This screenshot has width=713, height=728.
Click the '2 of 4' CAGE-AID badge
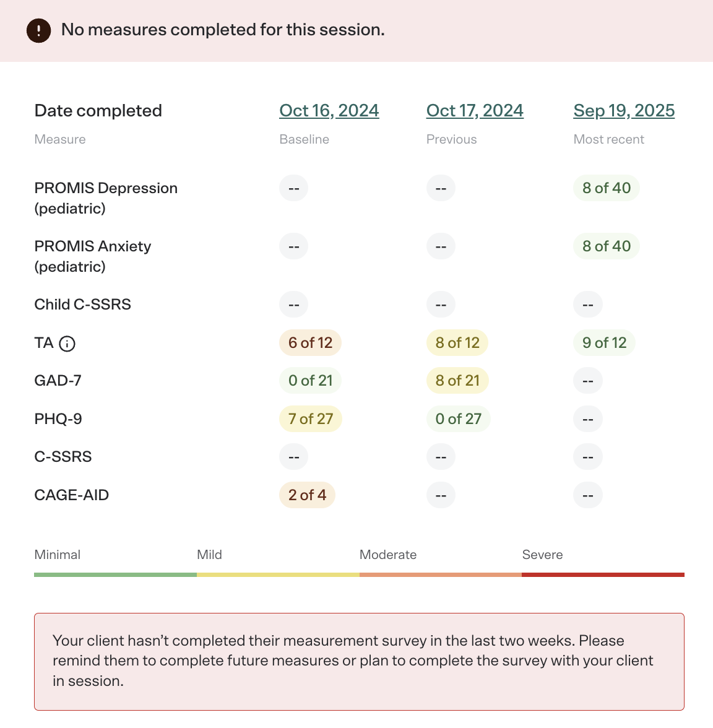[x=307, y=495]
